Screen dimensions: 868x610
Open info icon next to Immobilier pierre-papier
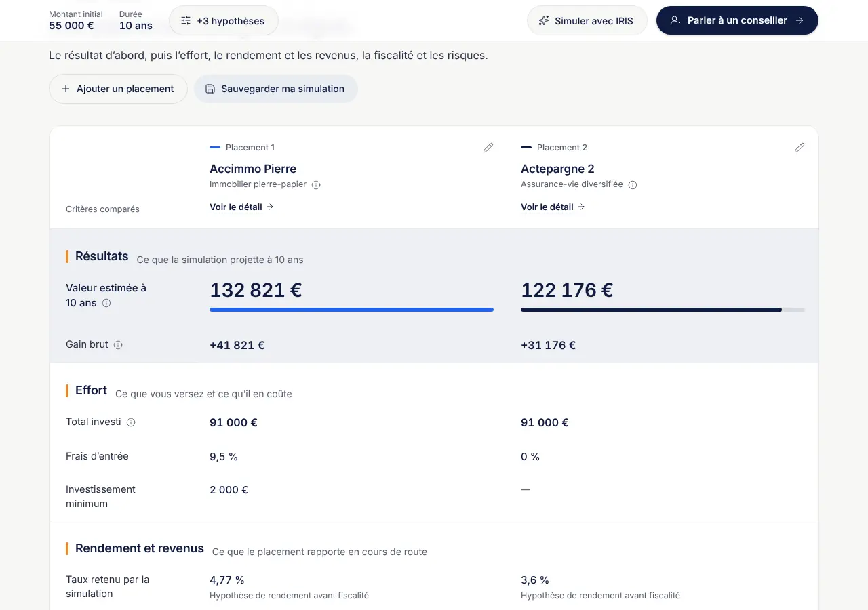tap(316, 185)
